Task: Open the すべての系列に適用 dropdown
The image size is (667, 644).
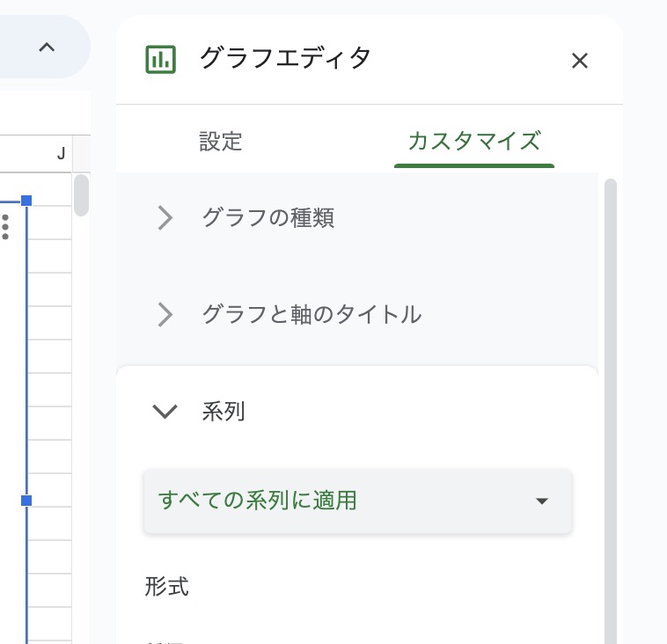Action: [x=357, y=501]
